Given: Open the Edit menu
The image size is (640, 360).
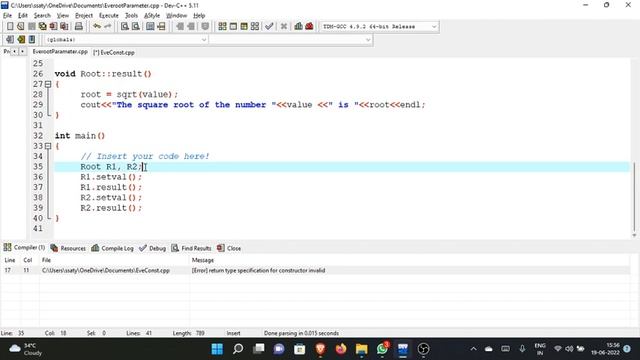Looking at the screenshot, I should click(22, 16).
